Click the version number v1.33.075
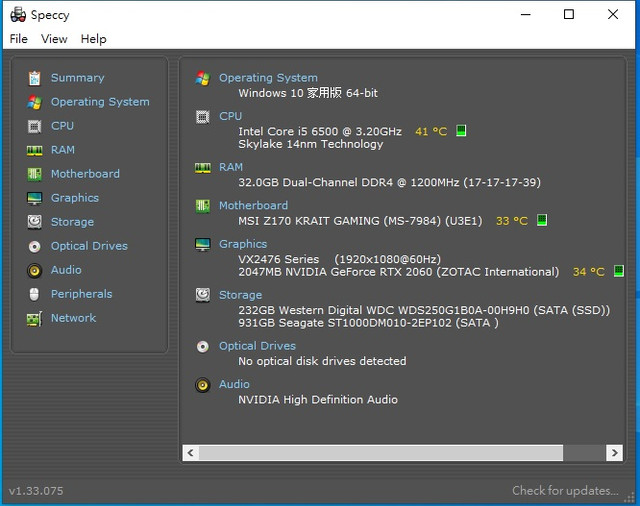The width and height of the screenshot is (640, 506). 36,491
